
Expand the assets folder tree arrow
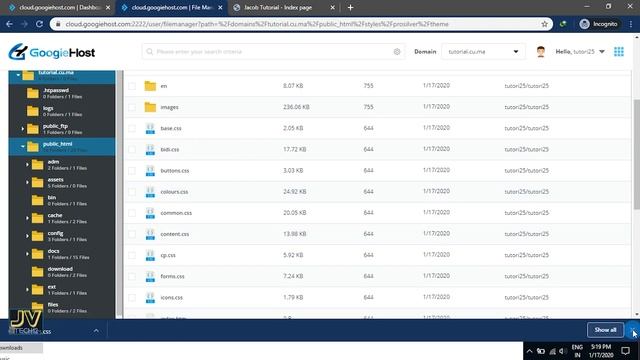(27, 182)
